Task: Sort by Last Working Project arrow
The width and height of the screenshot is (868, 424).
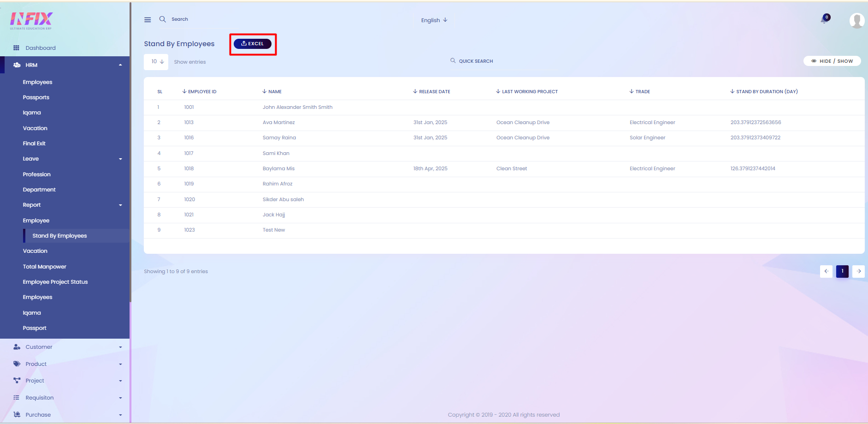Action: point(498,91)
